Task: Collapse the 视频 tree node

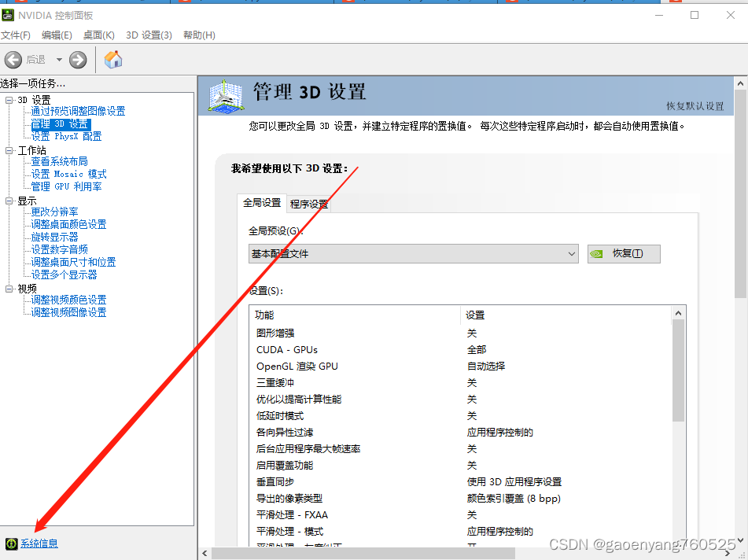Action: coord(9,289)
